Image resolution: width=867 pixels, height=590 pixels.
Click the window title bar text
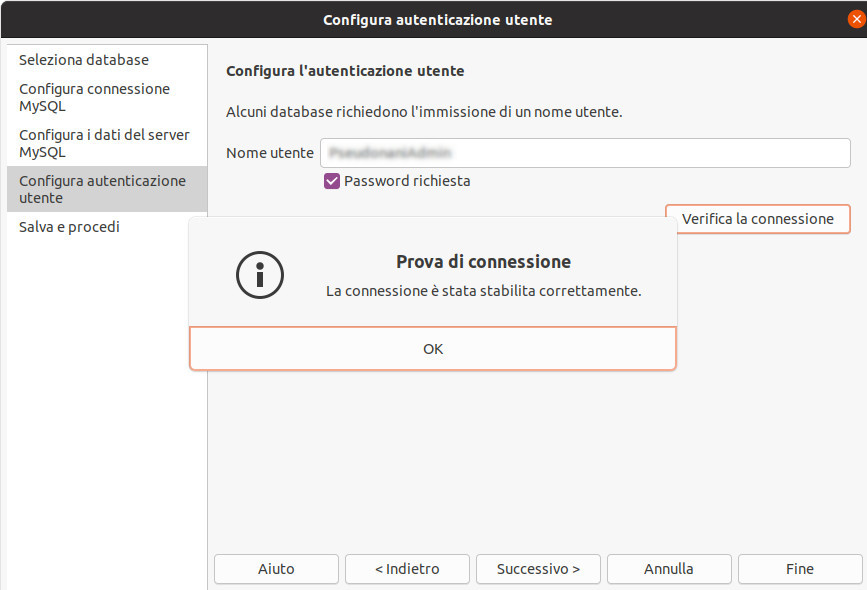click(x=437, y=20)
